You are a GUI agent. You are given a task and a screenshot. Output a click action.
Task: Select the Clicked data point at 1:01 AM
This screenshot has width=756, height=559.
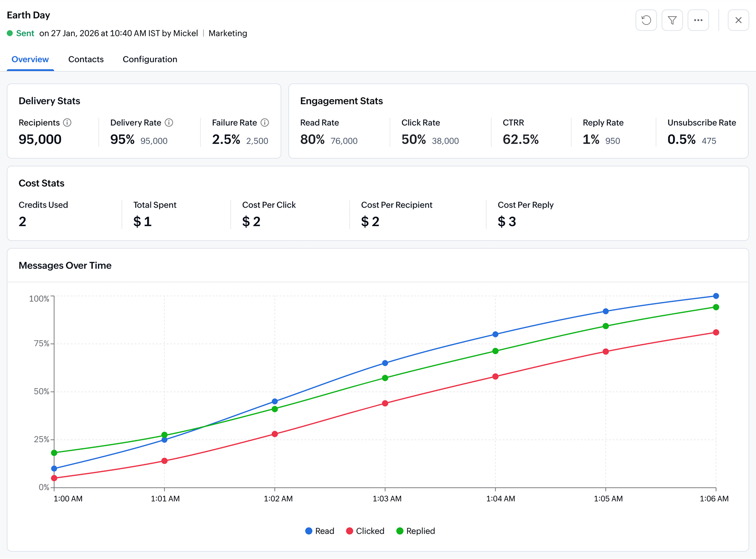coord(164,461)
